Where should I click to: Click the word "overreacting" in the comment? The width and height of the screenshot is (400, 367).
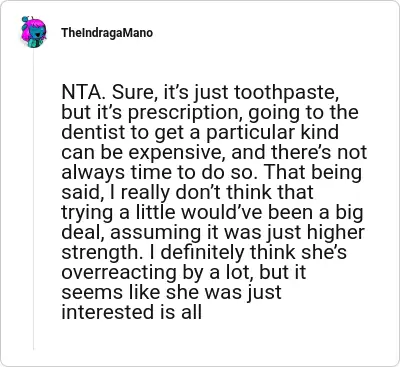(x=119, y=272)
